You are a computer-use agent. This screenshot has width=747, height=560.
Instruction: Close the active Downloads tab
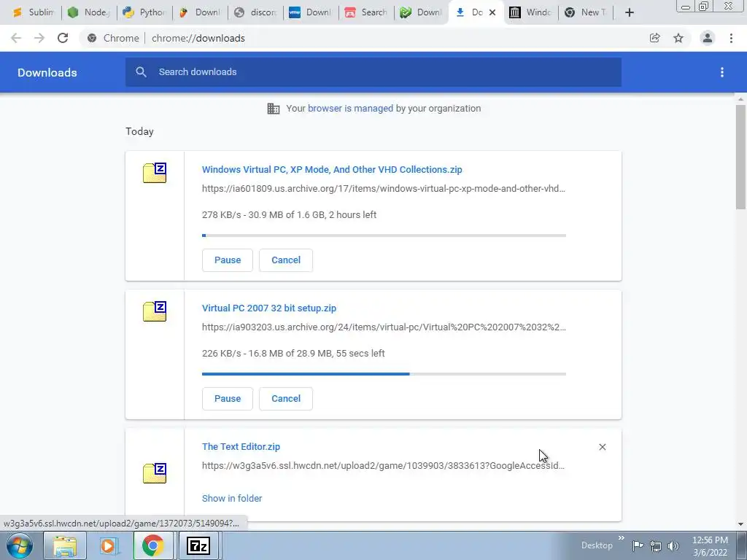pyautogui.click(x=492, y=12)
